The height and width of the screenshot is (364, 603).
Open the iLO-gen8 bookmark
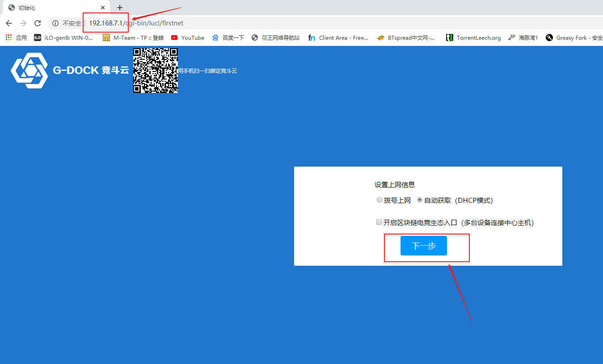[63, 38]
